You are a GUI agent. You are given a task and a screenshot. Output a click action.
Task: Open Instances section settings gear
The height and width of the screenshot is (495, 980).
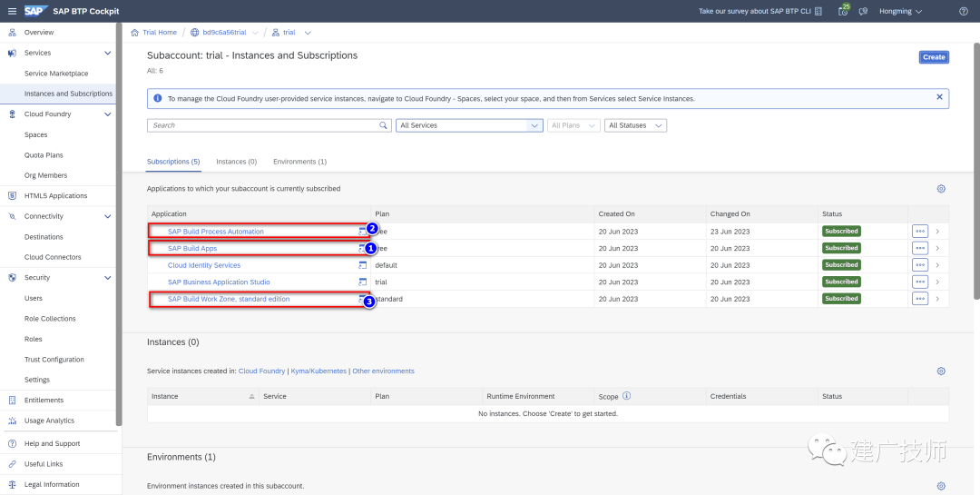(941, 371)
